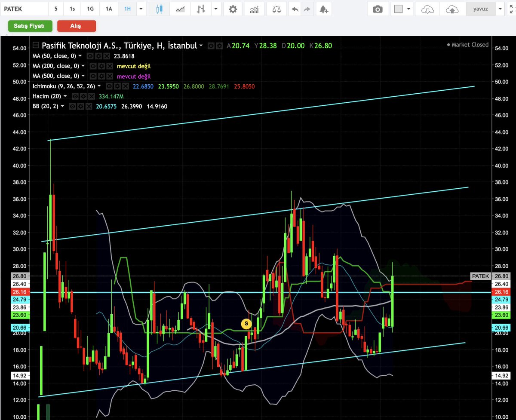Toggle Hacim (20) visibility eye
The width and height of the screenshot is (516, 420).
tap(75, 96)
